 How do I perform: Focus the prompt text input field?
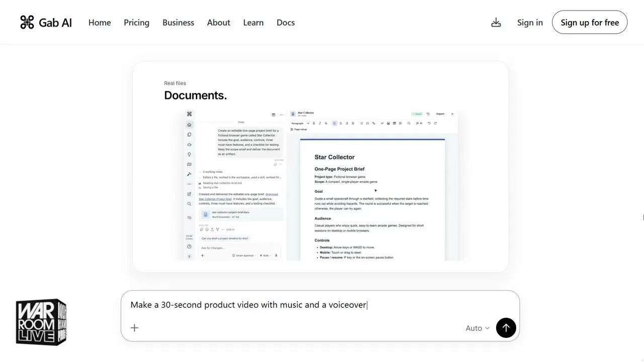(320, 305)
